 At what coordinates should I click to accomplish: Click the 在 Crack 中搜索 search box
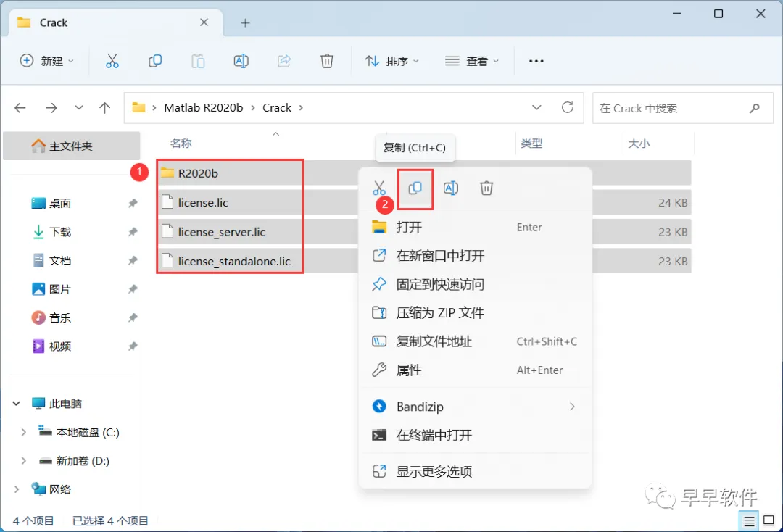pos(683,108)
